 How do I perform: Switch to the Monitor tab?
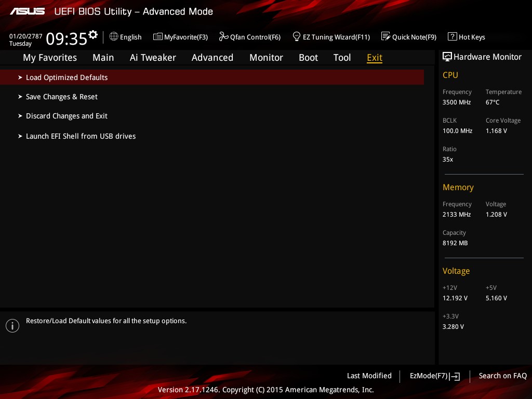coord(266,58)
